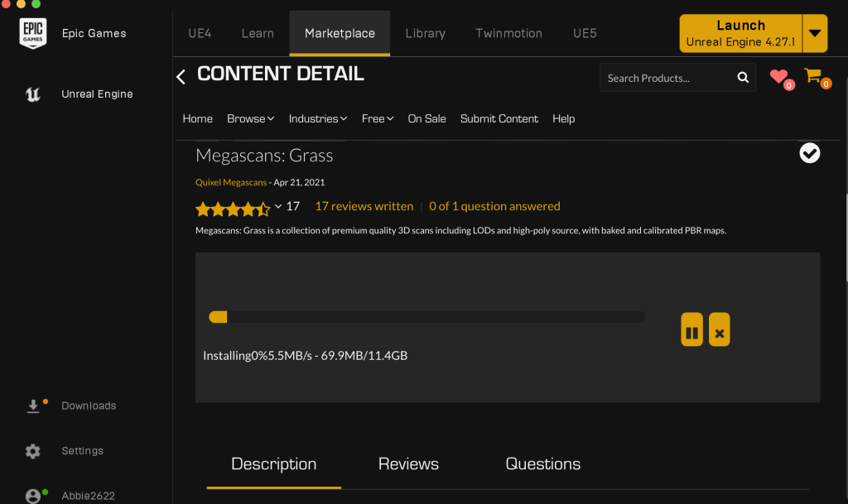
Task: Expand the Launch engine version dropdown arrow
Action: point(815,33)
